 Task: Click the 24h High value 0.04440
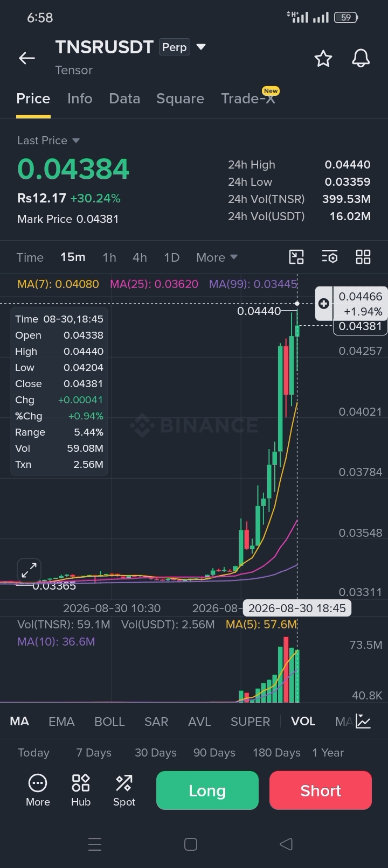(348, 165)
